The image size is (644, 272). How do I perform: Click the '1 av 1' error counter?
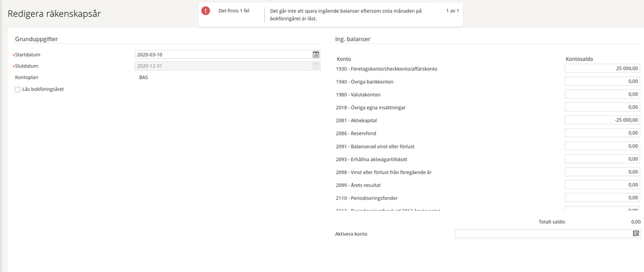coord(453,11)
